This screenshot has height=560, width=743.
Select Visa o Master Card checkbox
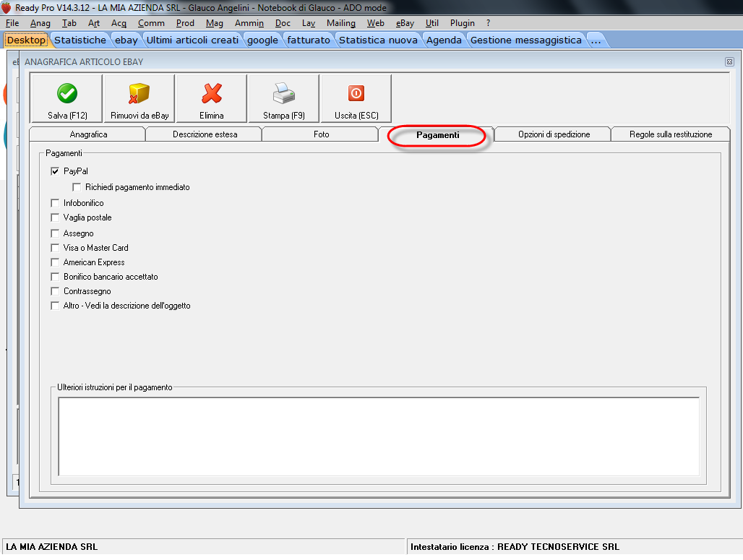[55, 248]
